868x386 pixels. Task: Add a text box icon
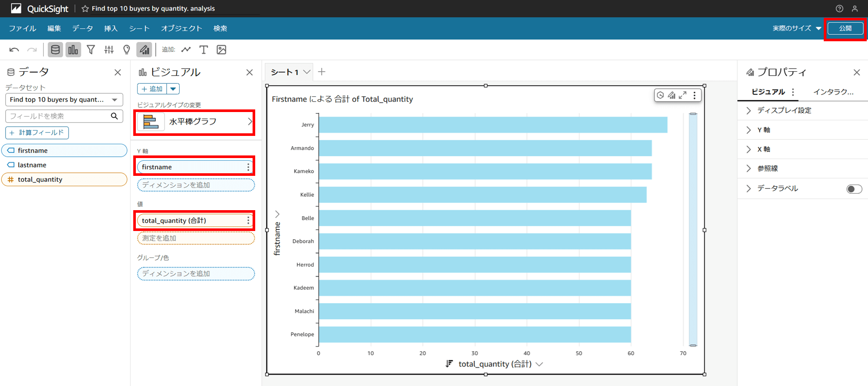[204, 49]
